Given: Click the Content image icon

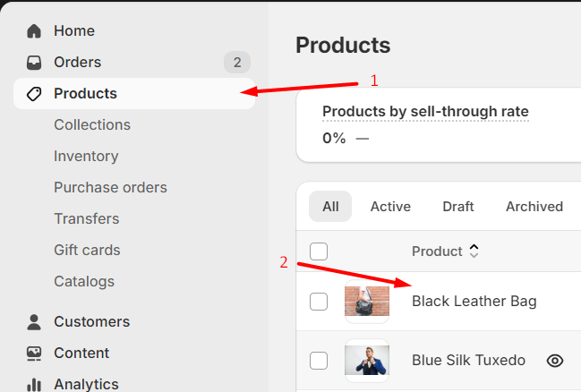Looking at the screenshot, I should [34, 353].
